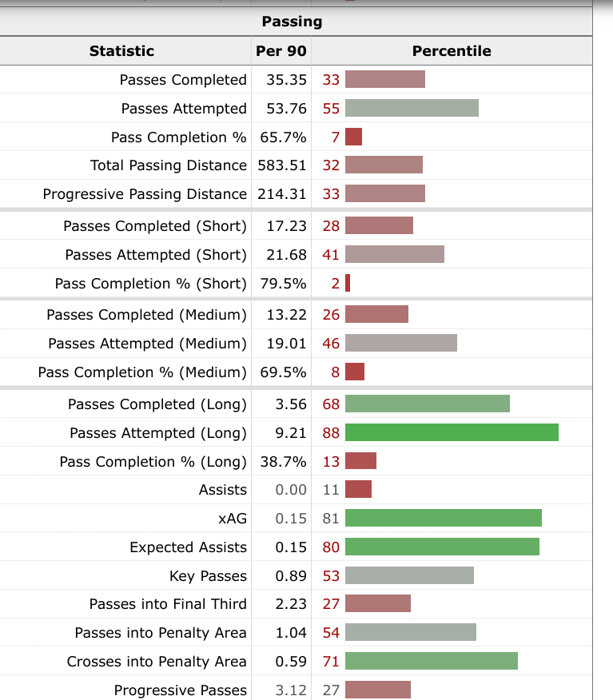Screen dimensions: 613x700
Task: Click the xAG green percentile bar
Action: (444, 519)
